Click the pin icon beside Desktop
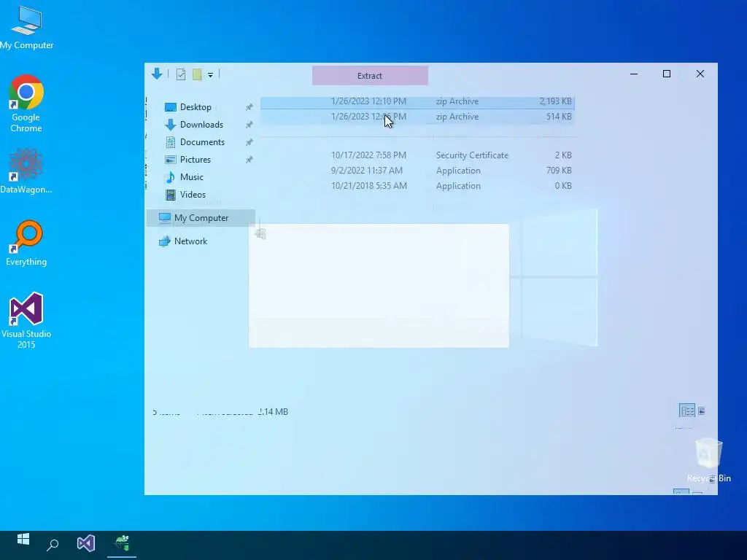Image resolution: width=747 pixels, height=560 pixels. pyautogui.click(x=249, y=108)
